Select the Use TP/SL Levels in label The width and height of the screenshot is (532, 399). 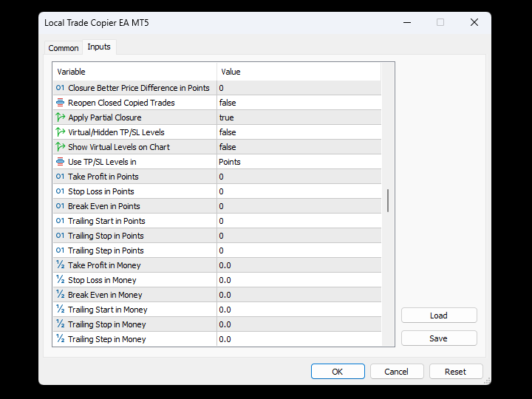tap(102, 162)
